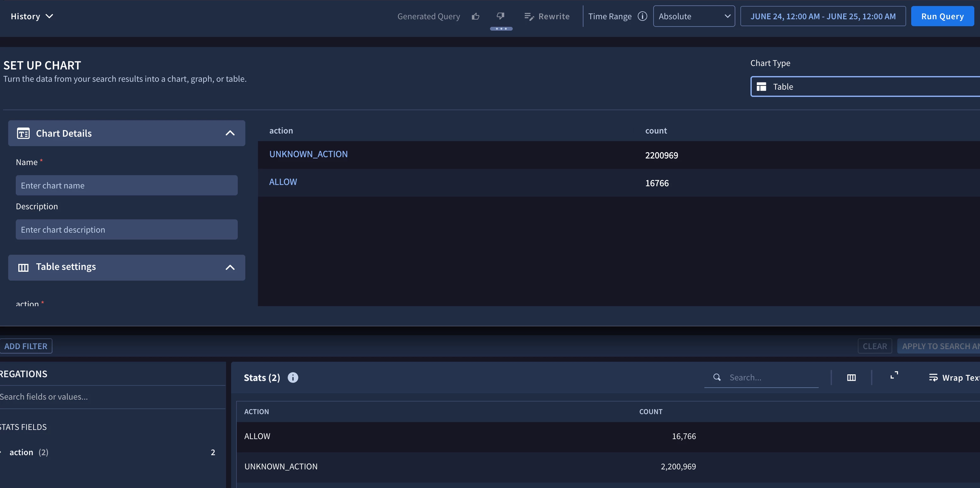Select the UNKNOWN_ACTION row in Stats
The image size is (980, 488).
click(608, 467)
